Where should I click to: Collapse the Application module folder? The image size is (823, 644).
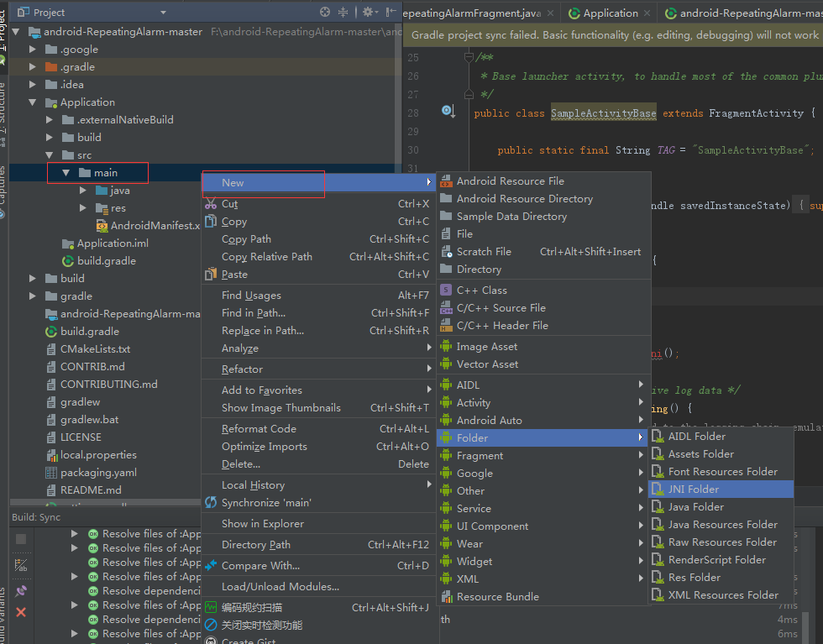click(x=33, y=102)
